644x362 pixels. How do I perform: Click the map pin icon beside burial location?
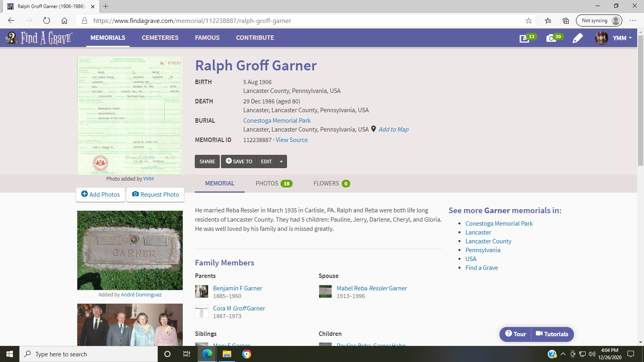click(374, 129)
